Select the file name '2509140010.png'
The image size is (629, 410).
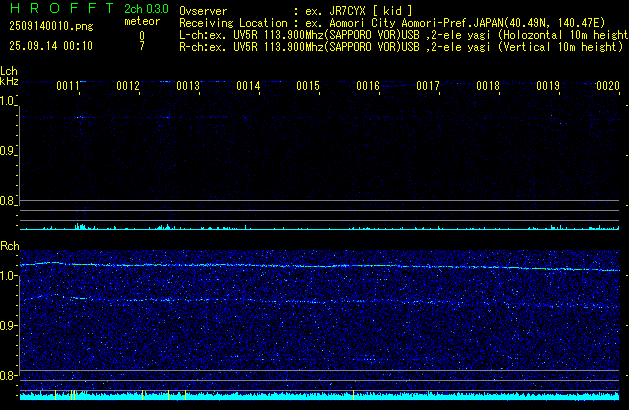[x=51, y=26]
